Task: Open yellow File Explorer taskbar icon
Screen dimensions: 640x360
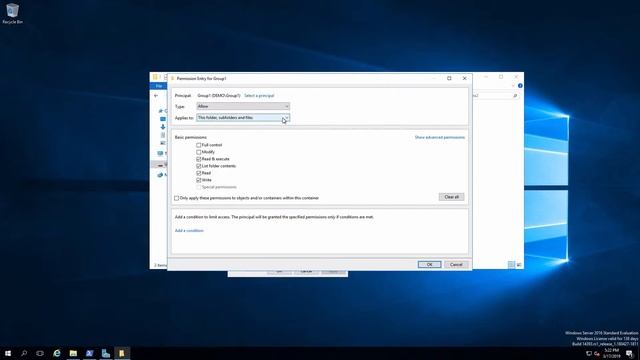Action: click(73, 353)
